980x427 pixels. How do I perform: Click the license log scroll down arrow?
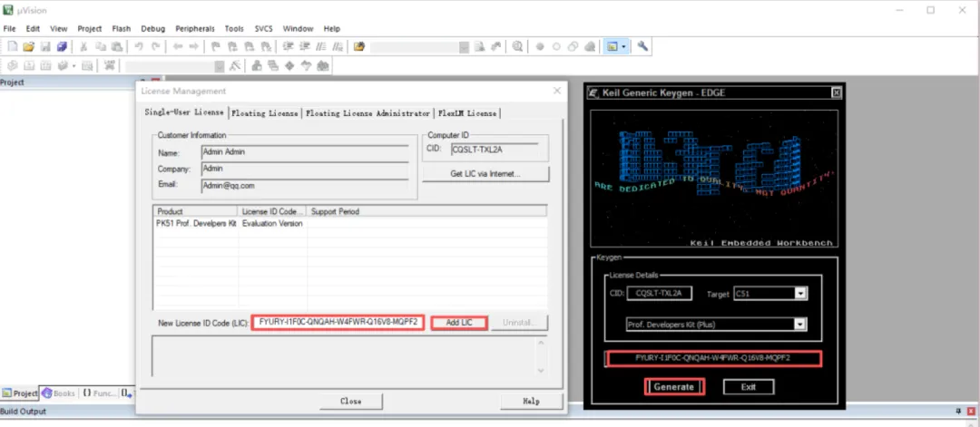tap(541, 370)
